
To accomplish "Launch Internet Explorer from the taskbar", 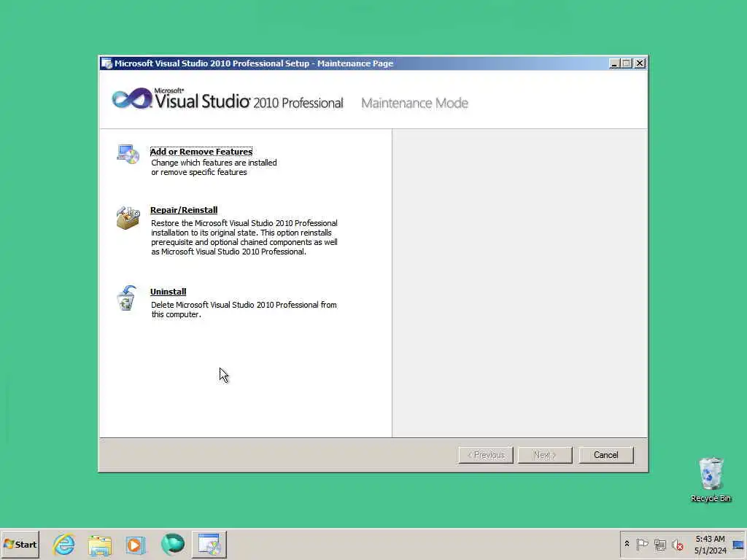I will click(x=64, y=544).
